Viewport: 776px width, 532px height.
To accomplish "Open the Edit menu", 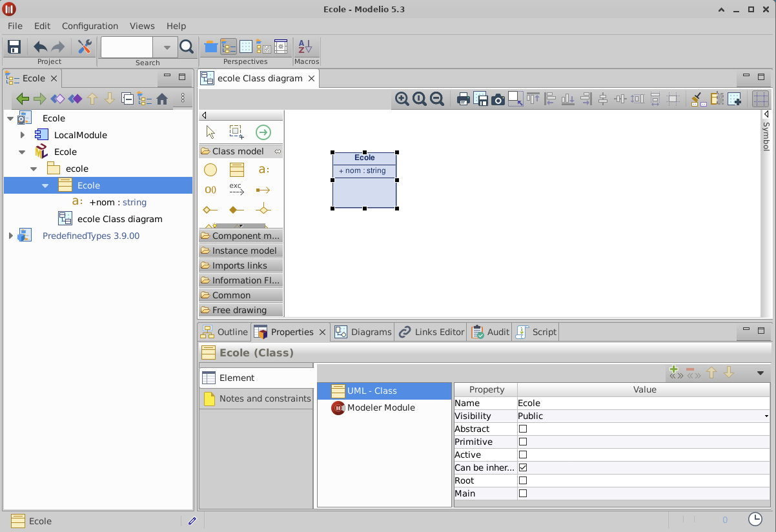I will click(x=42, y=26).
